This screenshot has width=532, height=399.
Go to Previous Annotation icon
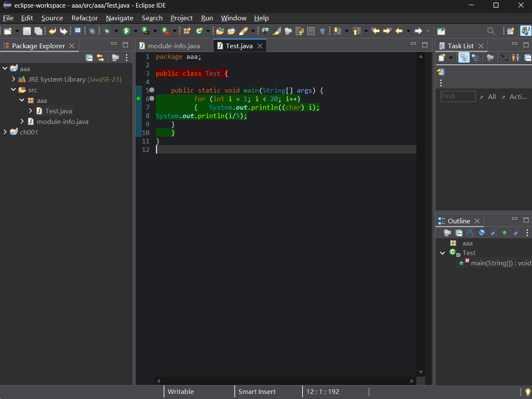356,31
